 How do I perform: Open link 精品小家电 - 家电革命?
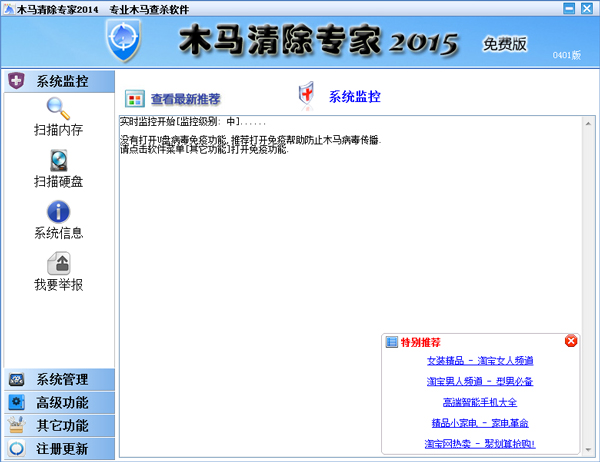coord(480,423)
